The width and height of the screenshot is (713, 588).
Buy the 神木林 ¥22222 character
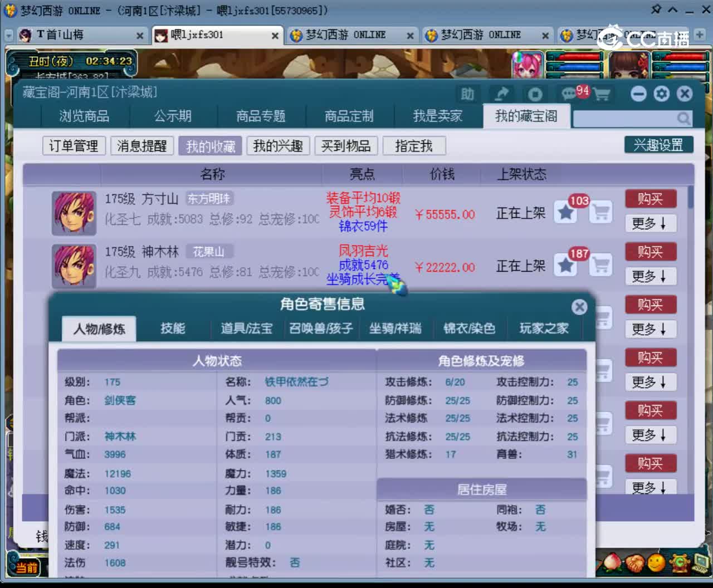pos(651,252)
